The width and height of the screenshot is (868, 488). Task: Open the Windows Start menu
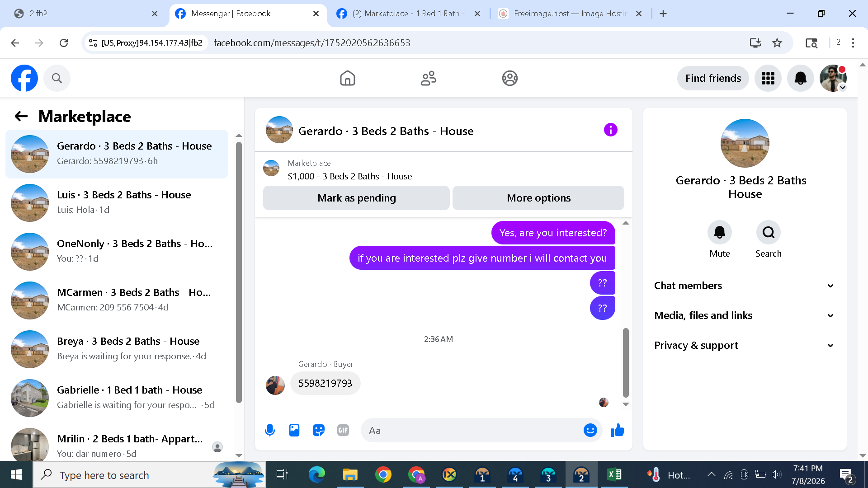[16, 475]
